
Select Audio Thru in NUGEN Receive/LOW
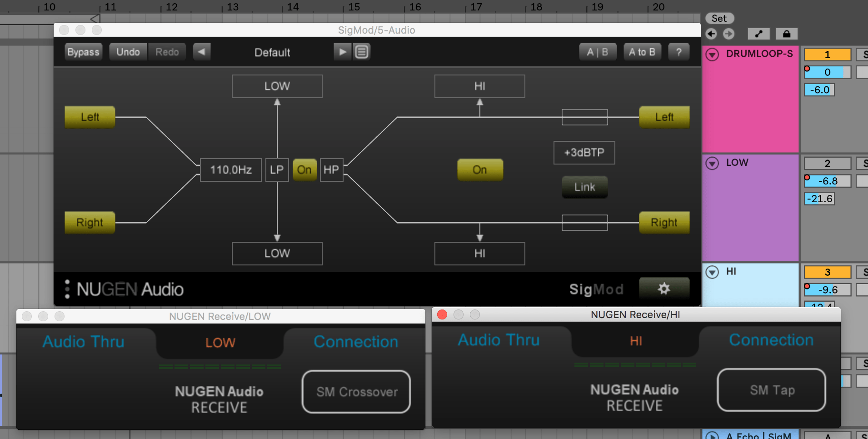click(83, 342)
